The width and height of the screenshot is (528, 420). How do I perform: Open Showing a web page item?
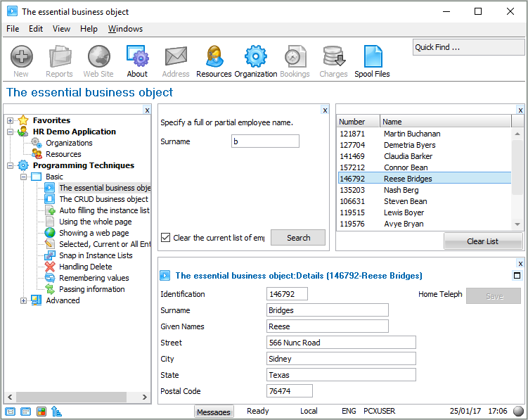click(x=94, y=233)
